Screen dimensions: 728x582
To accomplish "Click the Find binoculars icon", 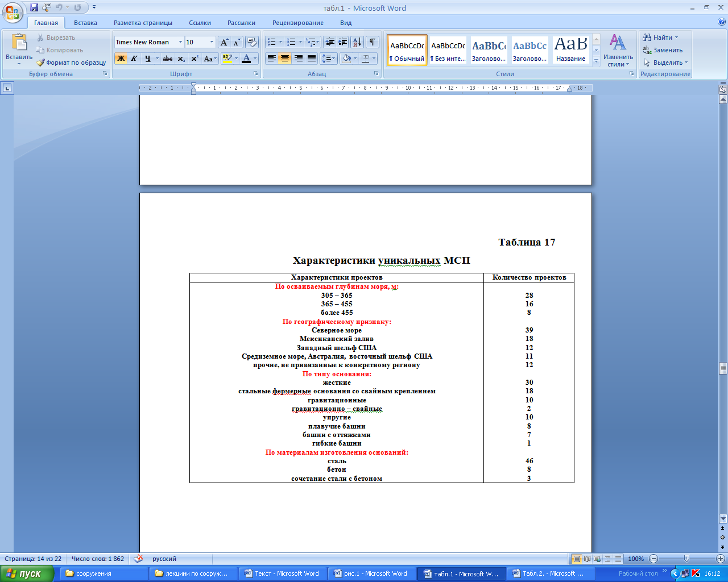I will [x=647, y=38].
